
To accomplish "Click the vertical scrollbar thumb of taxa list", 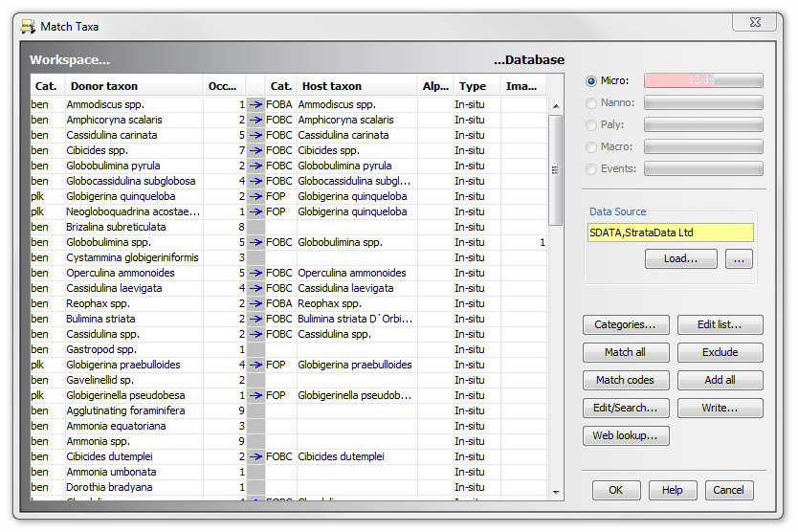I will pyautogui.click(x=556, y=170).
